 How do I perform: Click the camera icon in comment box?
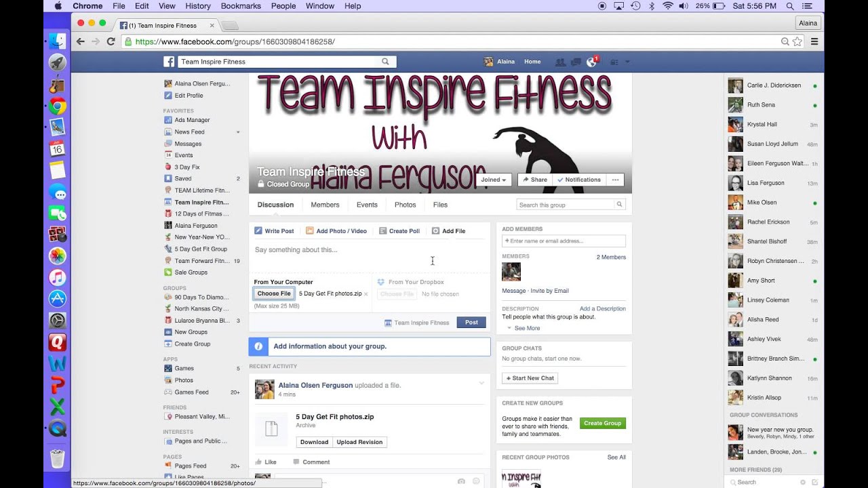(x=461, y=481)
